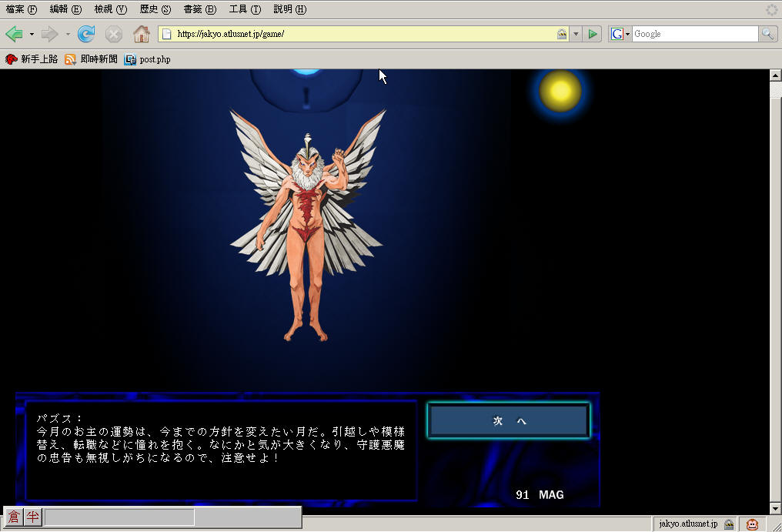Click the green Go arrow button
Screen dimensions: 782x532
coord(593,34)
